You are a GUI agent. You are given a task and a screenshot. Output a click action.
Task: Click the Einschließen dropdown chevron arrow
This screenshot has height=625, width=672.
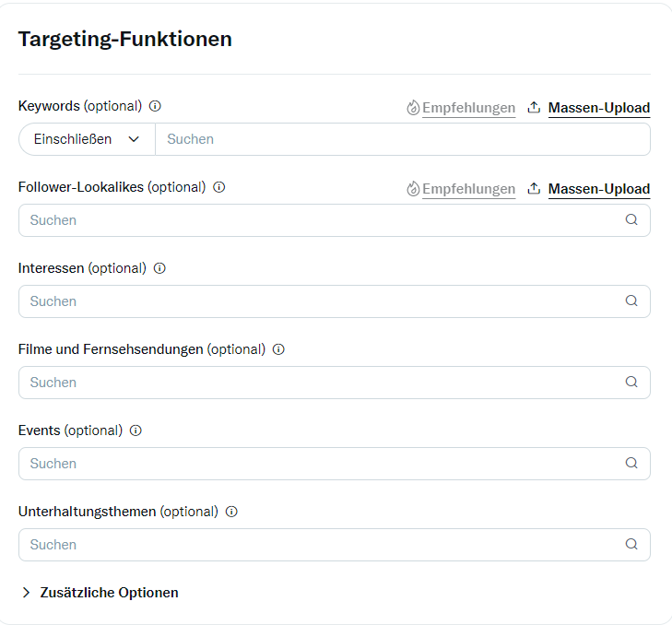pos(134,139)
